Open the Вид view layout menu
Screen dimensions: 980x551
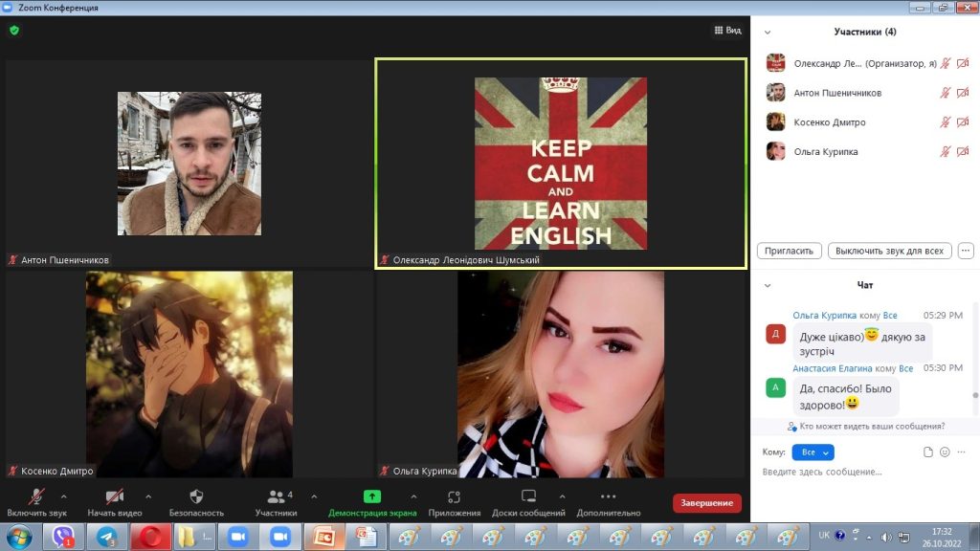click(x=727, y=30)
